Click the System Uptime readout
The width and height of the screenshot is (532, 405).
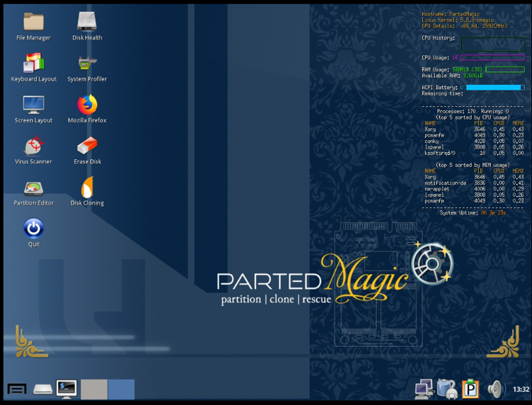pos(473,213)
